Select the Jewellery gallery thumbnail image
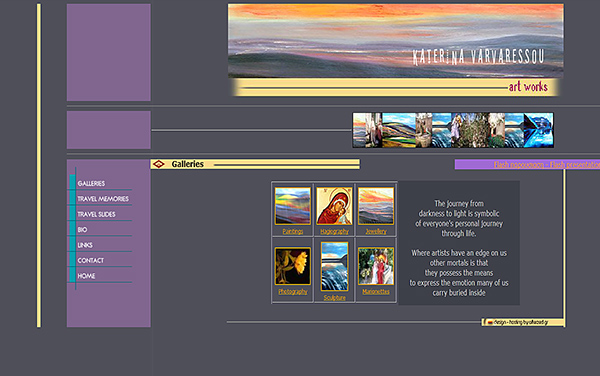Image resolution: width=600 pixels, height=376 pixels. pyautogui.click(x=376, y=206)
